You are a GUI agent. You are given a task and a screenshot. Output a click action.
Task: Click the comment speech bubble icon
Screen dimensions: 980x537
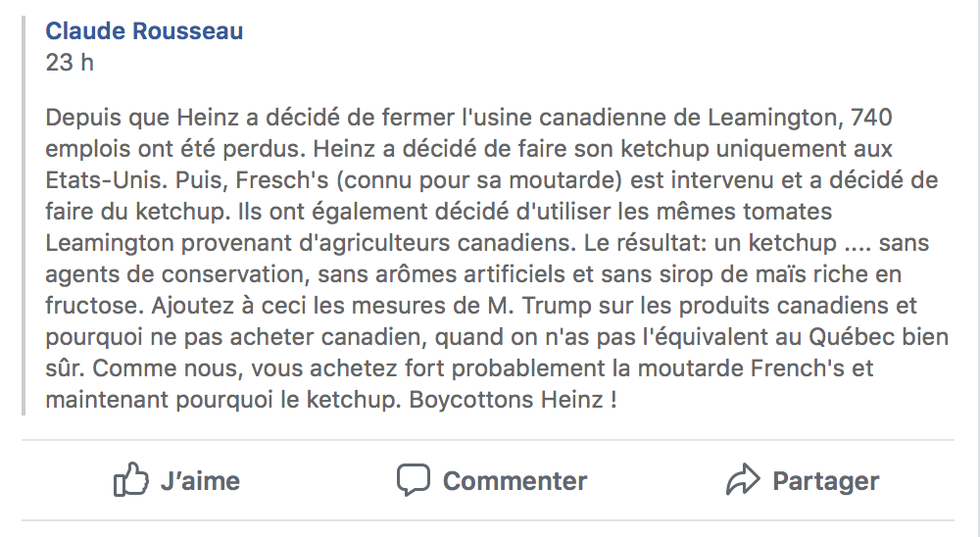414,480
